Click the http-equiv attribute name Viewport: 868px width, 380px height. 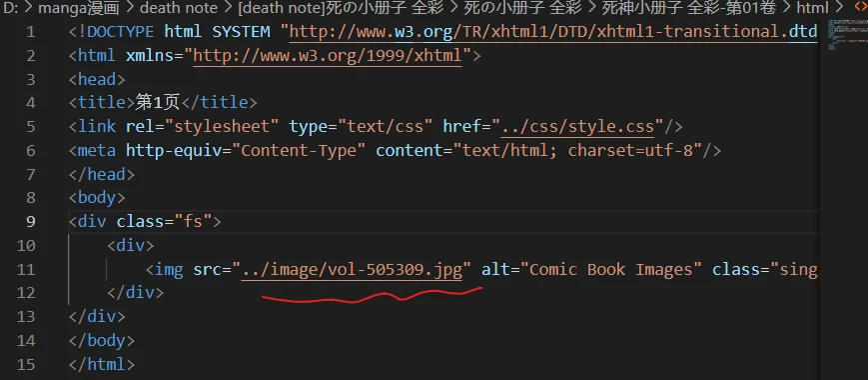pyautogui.click(x=173, y=151)
